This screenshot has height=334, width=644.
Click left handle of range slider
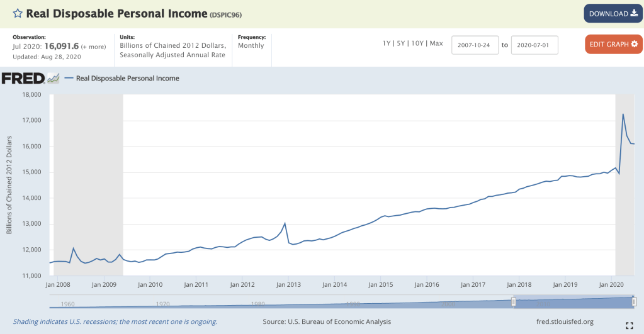[x=514, y=303]
